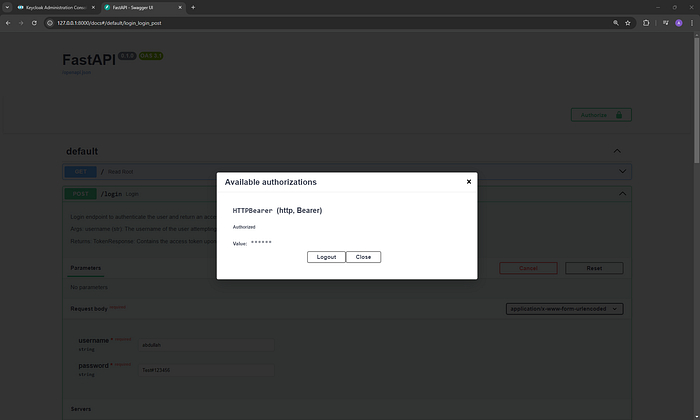Click the Close button in authorizations dialog

(363, 257)
